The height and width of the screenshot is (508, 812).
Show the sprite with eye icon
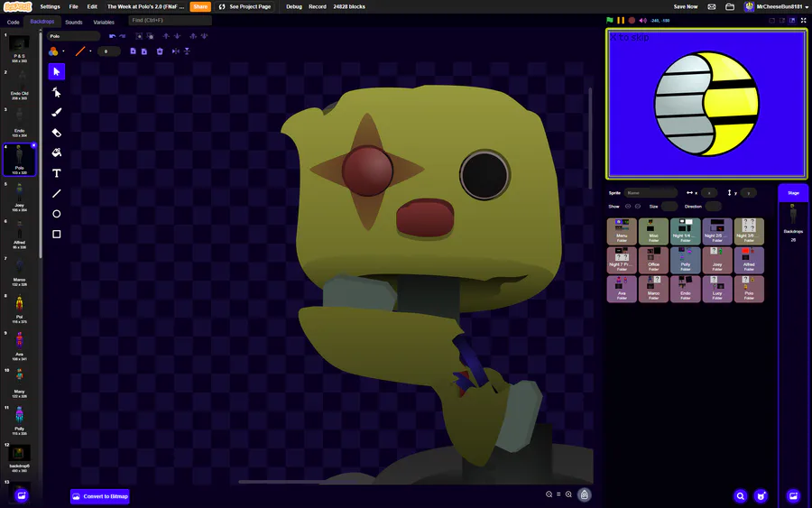(628, 206)
